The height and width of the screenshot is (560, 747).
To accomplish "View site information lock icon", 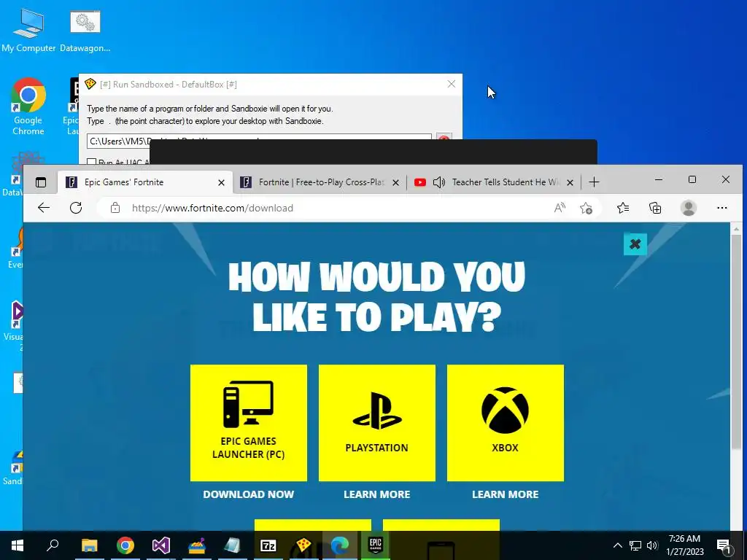I will [115, 208].
